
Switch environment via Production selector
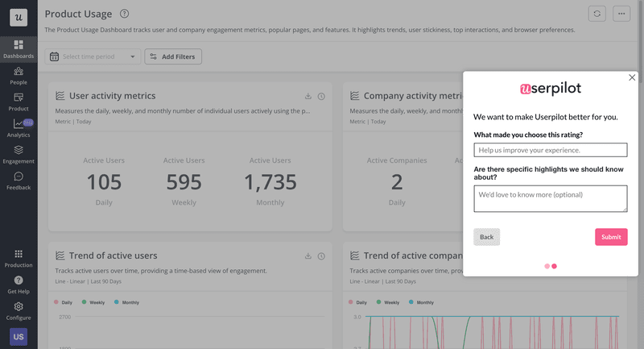pos(19,258)
